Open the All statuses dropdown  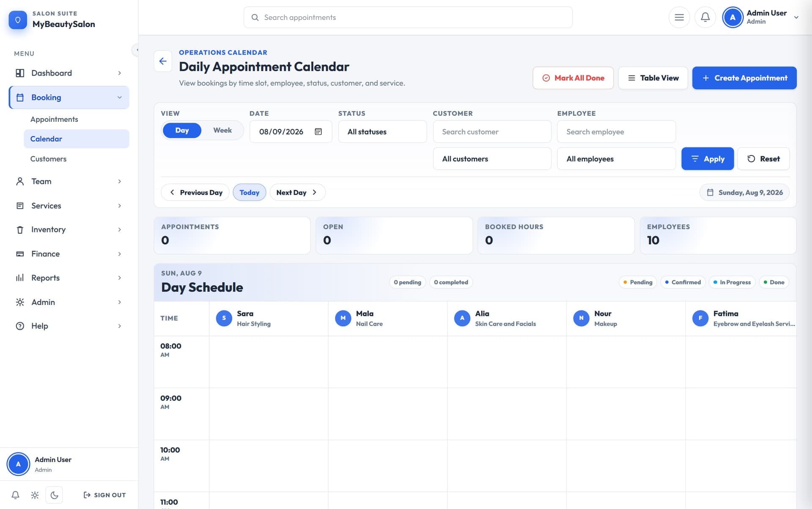coord(382,132)
